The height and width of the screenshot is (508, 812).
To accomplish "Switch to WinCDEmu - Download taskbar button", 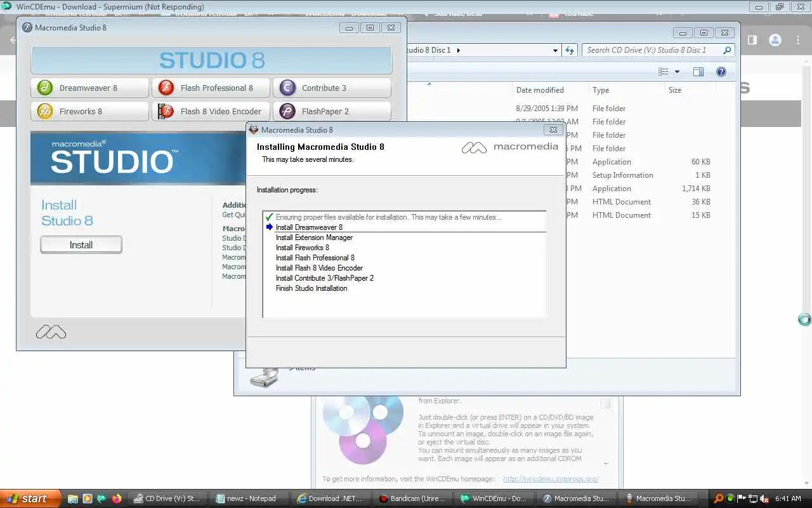I will point(495,498).
